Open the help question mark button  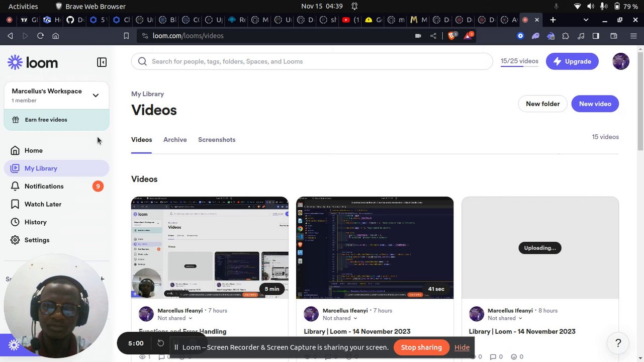(x=618, y=343)
